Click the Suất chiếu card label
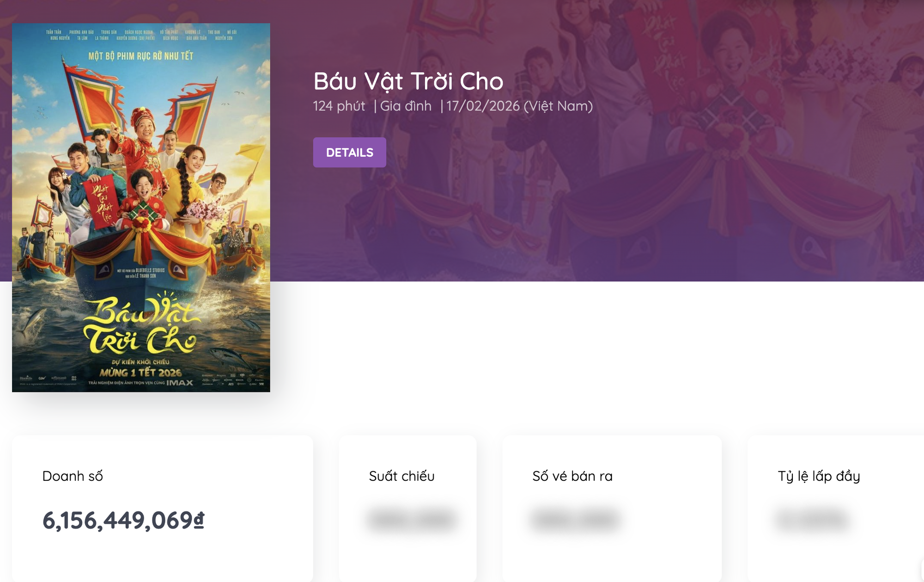The width and height of the screenshot is (924, 582). (x=401, y=476)
